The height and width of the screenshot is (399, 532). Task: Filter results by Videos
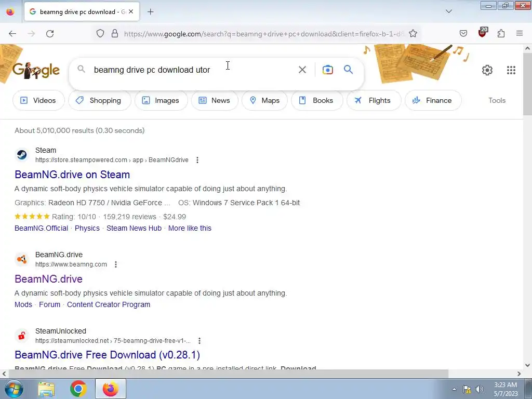[x=38, y=100]
